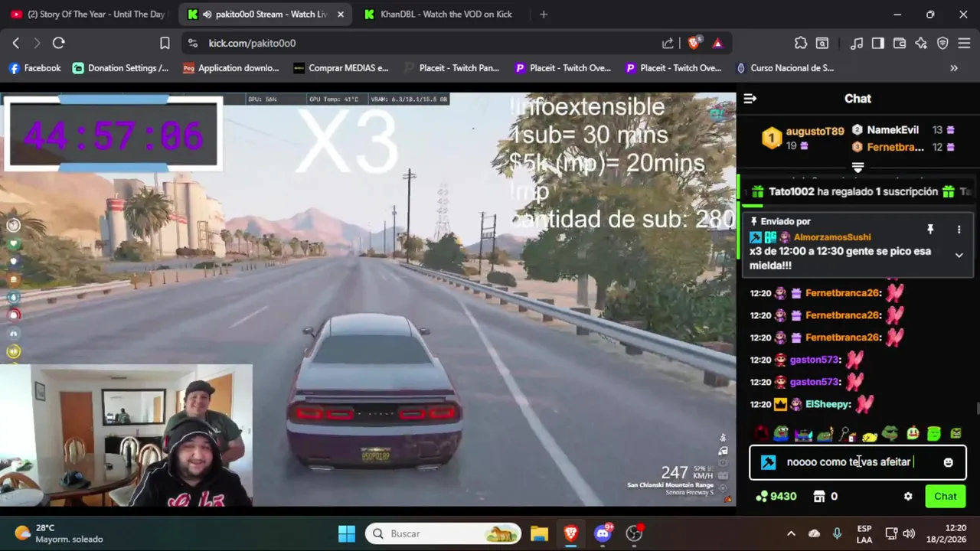Open the rewards shop icon showing 0
This screenshot has height=551, width=980.
(x=825, y=497)
